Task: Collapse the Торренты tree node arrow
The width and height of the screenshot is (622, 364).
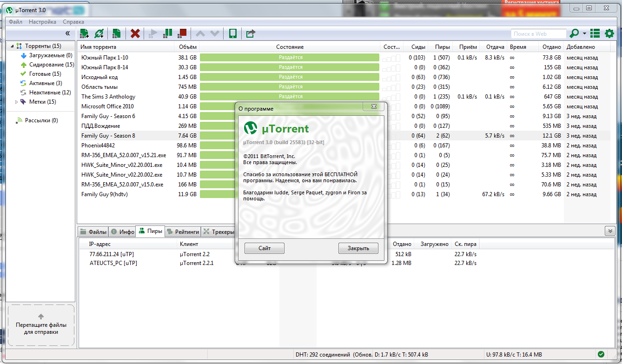Action: click(x=11, y=46)
